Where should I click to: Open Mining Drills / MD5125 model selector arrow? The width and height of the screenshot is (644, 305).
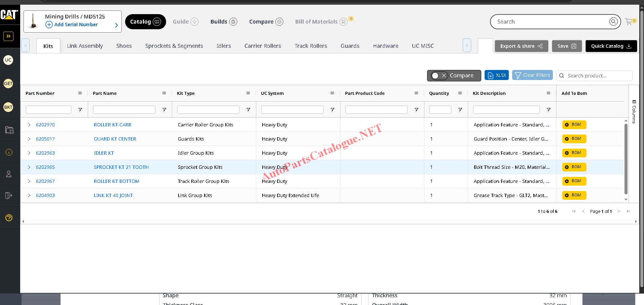tap(116, 25)
